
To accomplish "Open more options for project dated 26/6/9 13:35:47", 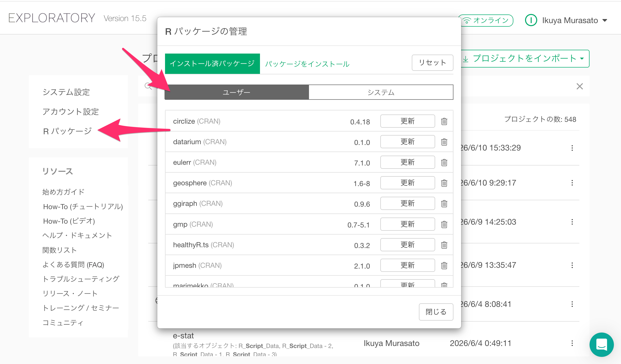I will click(572, 265).
